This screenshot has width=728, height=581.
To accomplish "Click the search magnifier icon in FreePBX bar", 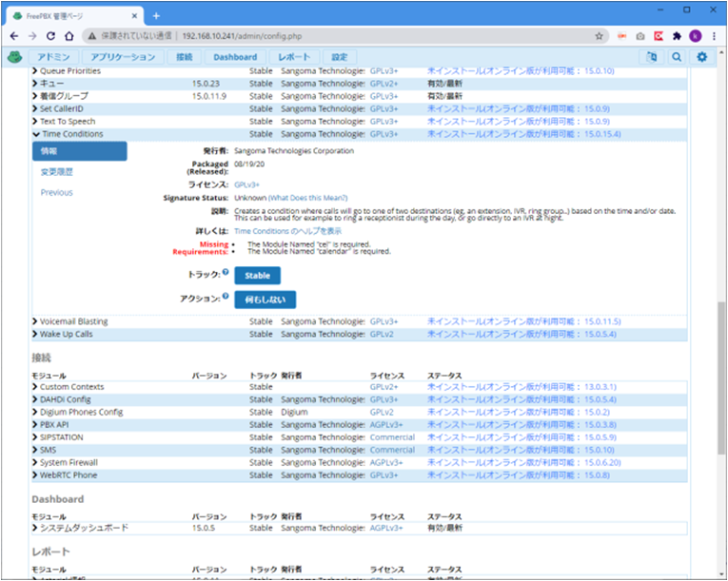I will click(x=677, y=57).
